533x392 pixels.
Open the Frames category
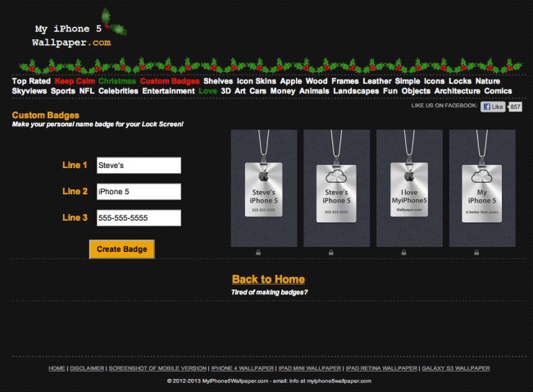coord(345,81)
